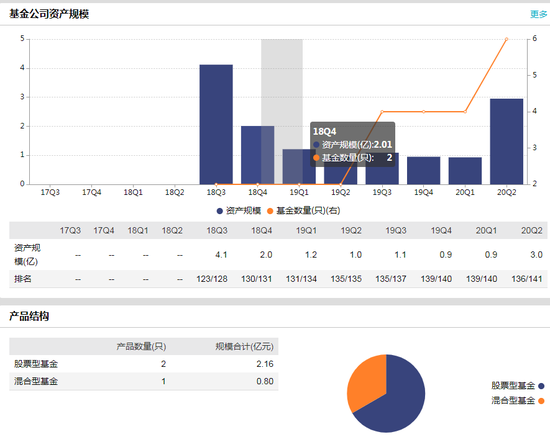Click the 股票型基金 table row label
Viewport: 550px width, 437px height.
36,364
